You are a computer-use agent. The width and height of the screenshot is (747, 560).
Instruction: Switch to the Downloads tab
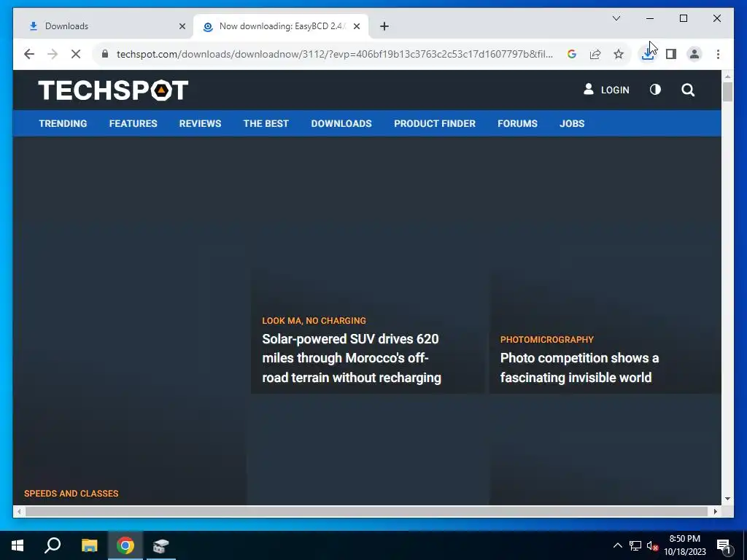tap(104, 26)
